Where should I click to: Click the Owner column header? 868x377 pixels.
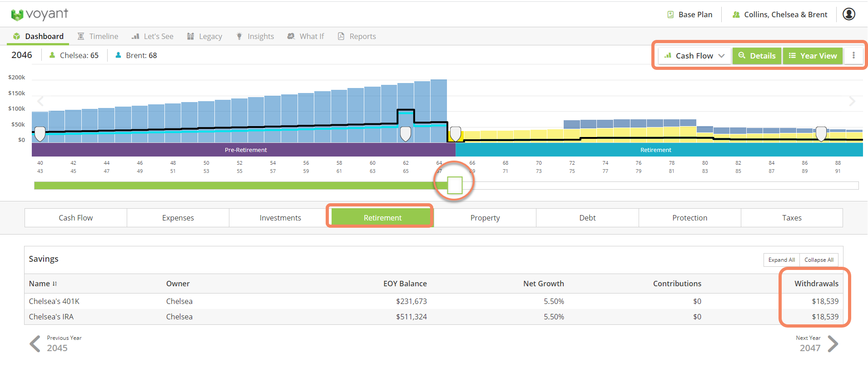pyautogui.click(x=178, y=284)
